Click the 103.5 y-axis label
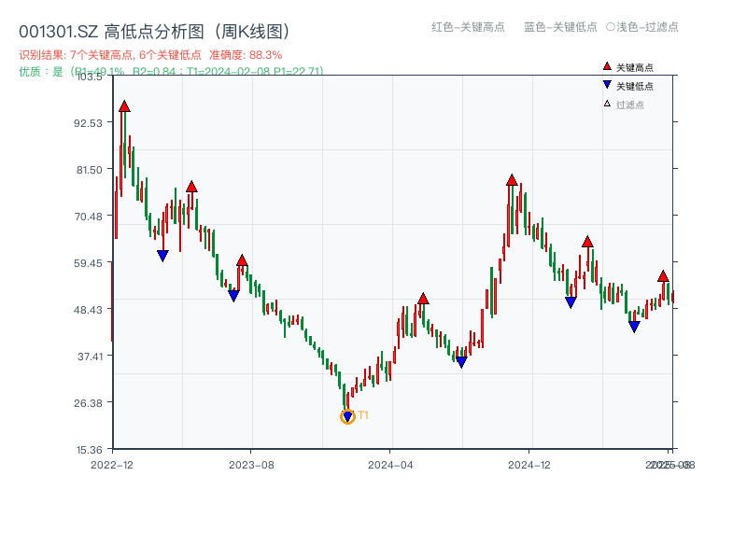This screenshot has height=560, width=747. [x=88, y=78]
